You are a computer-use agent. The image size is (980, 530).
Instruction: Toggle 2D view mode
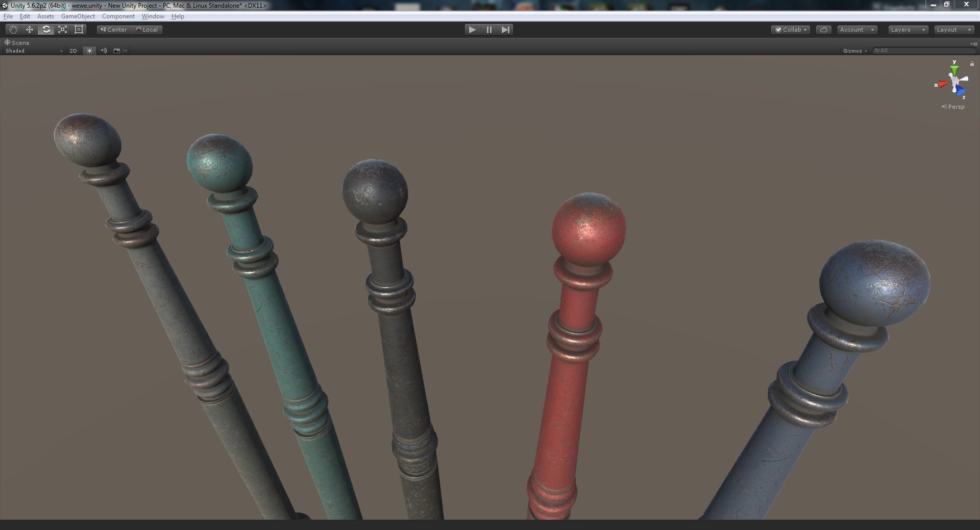pyautogui.click(x=73, y=51)
